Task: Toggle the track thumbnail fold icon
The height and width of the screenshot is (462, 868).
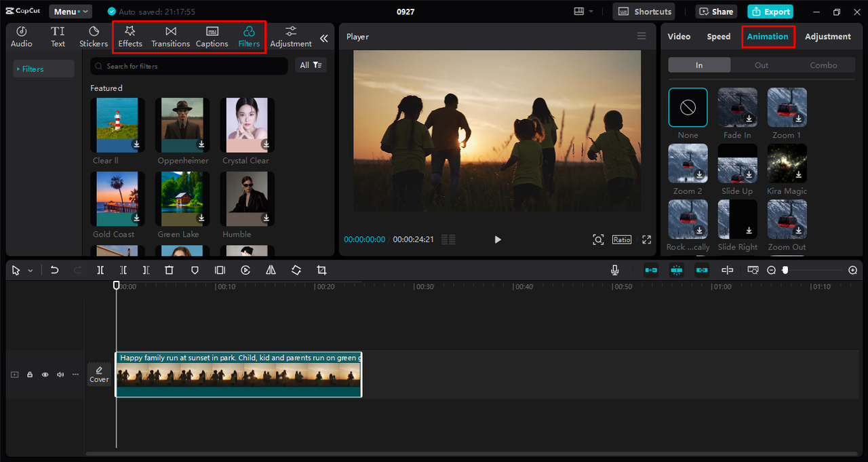Action: point(14,374)
